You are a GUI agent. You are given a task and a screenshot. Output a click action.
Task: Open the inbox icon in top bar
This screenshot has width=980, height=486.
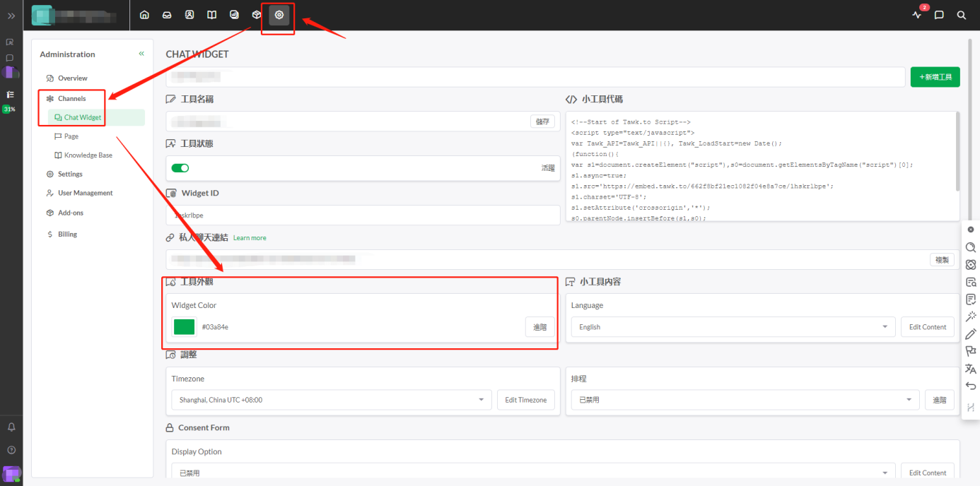pos(167,14)
